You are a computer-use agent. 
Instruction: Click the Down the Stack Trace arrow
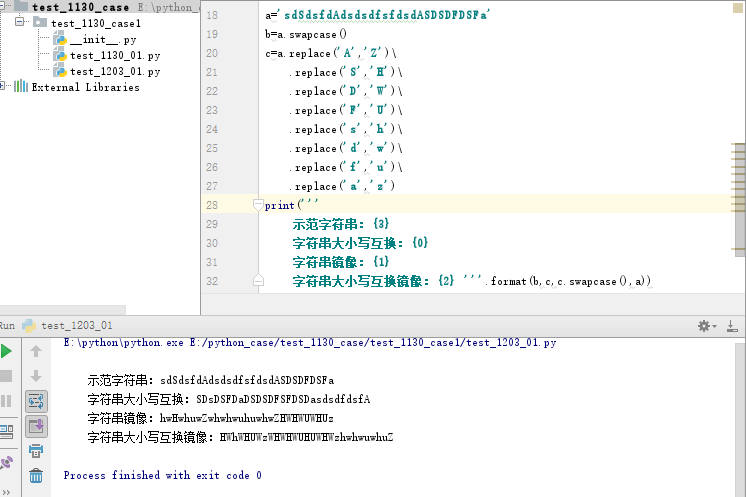[36, 376]
